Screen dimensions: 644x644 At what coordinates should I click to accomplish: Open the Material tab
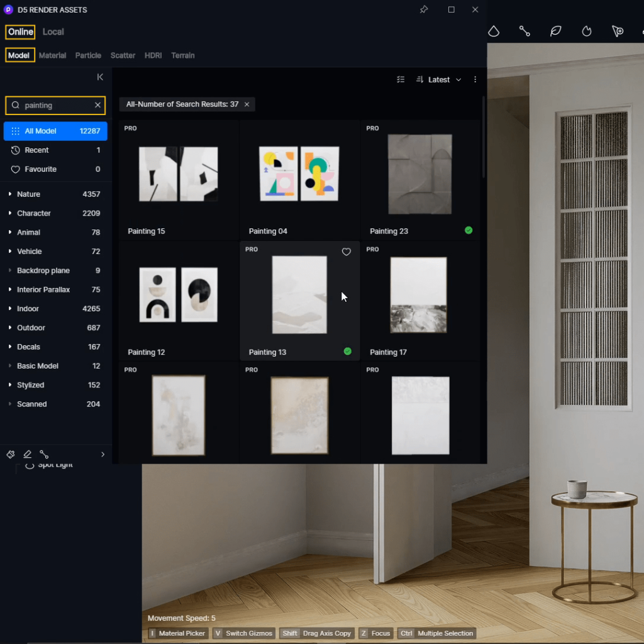coord(52,55)
